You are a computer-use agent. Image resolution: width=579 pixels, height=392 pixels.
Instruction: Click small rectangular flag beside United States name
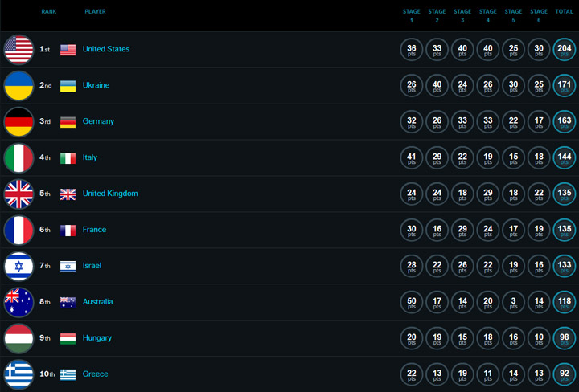click(68, 50)
